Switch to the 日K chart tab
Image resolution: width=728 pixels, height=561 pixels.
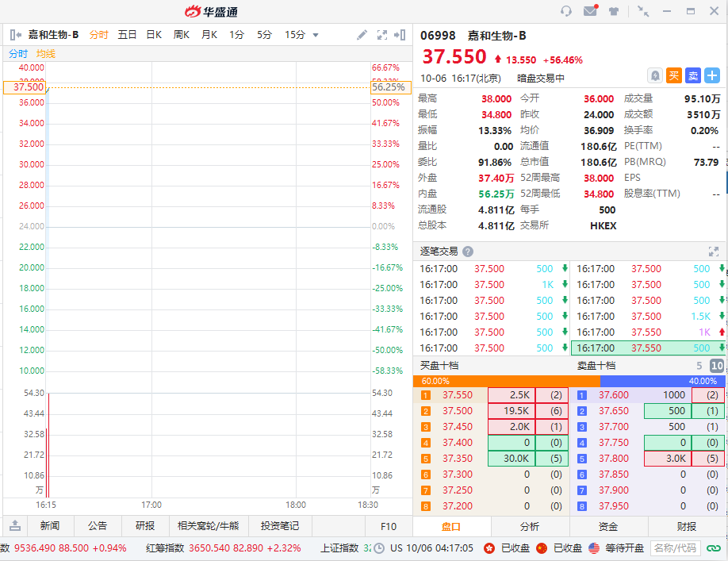pyautogui.click(x=154, y=35)
